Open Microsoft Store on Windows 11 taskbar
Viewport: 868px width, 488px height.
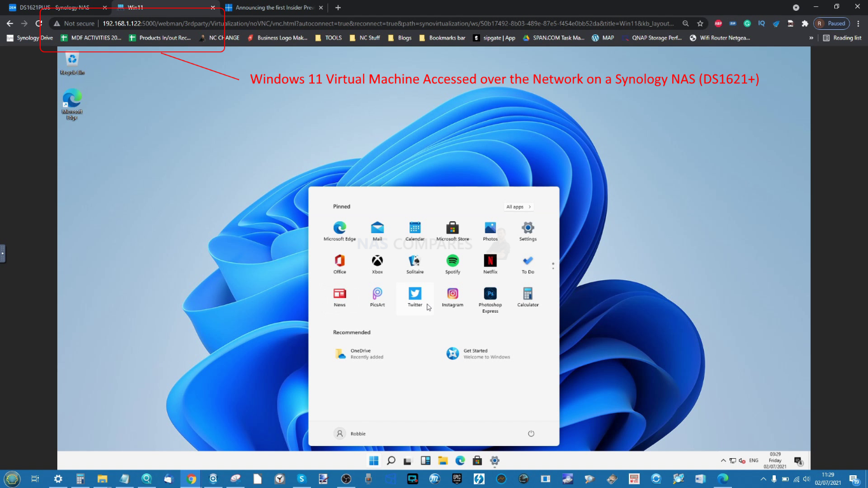pos(477,461)
